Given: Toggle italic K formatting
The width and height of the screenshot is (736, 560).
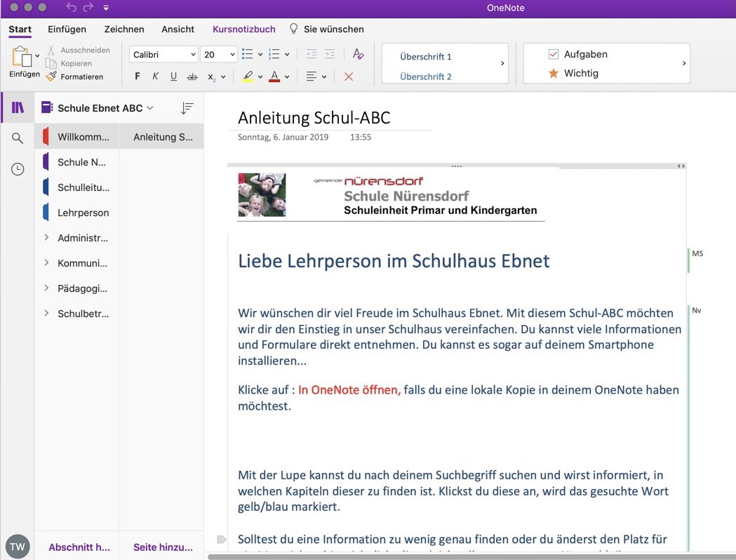Looking at the screenshot, I should [x=155, y=76].
